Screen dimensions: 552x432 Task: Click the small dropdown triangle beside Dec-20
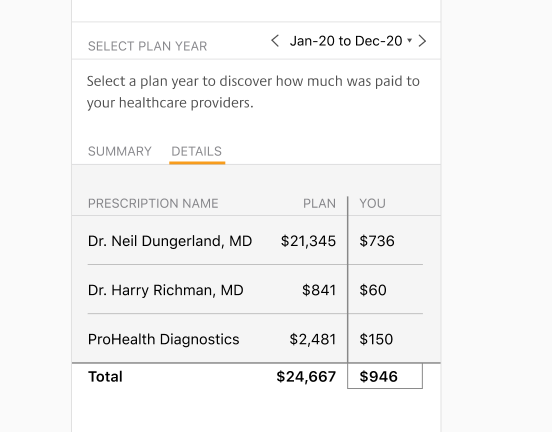coord(409,40)
